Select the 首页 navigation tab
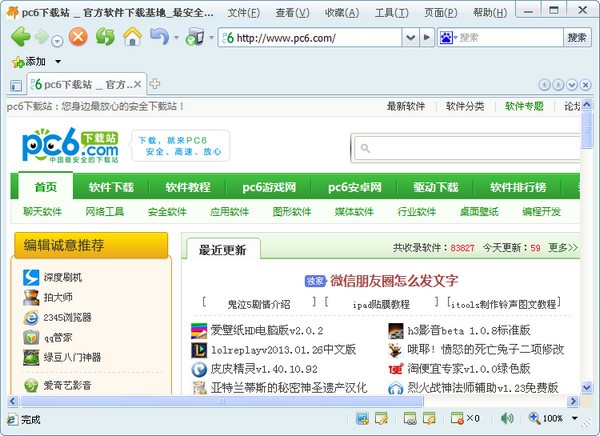Viewport: 600px width, 436px height. tap(46, 187)
